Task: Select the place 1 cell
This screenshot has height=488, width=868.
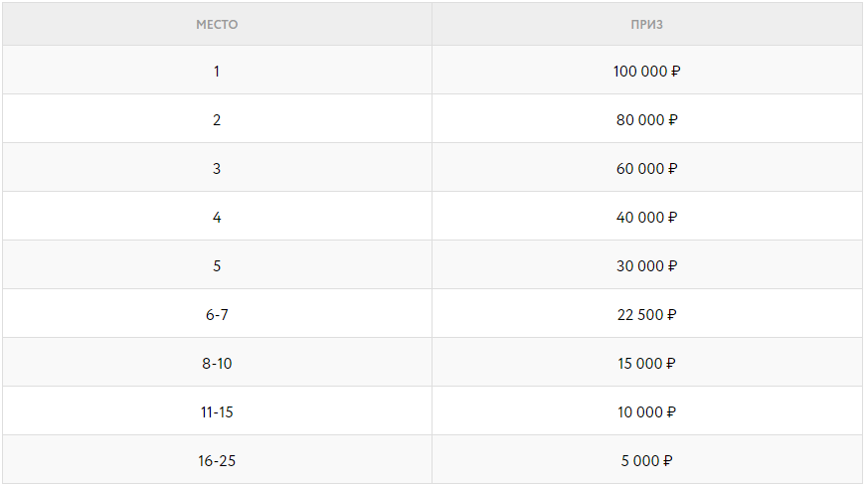Action: pyautogui.click(x=217, y=72)
